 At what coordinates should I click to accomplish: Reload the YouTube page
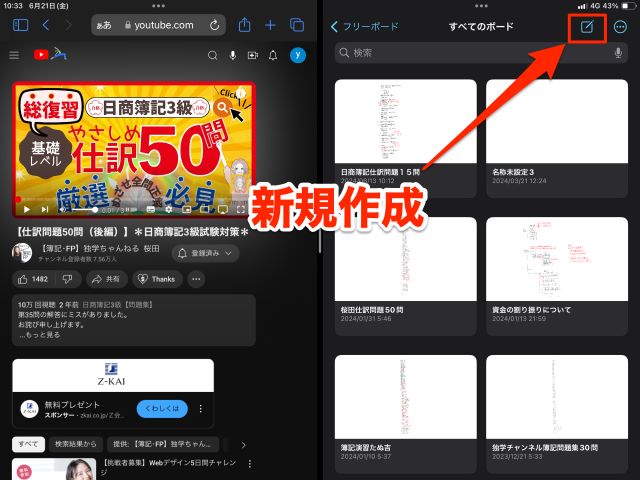(214, 25)
